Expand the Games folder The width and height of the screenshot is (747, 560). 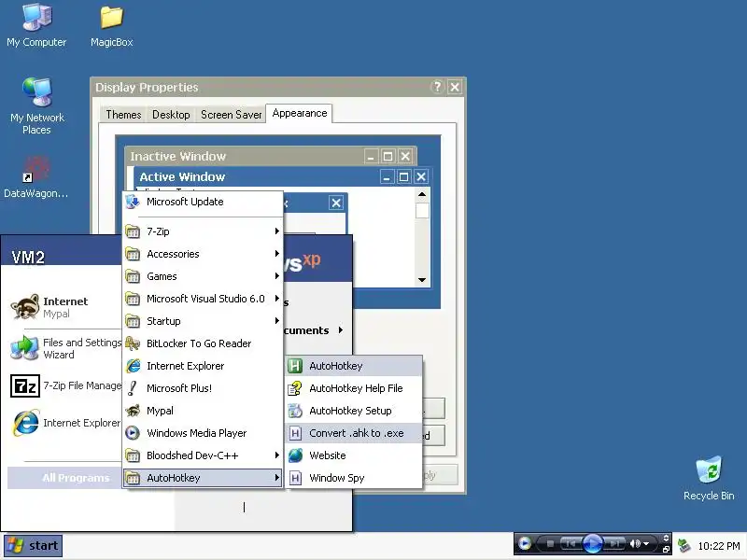point(203,276)
